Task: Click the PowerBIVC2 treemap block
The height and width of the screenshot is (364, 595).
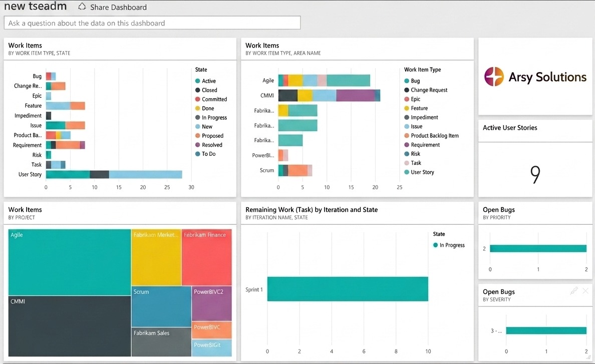Action: [212, 303]
